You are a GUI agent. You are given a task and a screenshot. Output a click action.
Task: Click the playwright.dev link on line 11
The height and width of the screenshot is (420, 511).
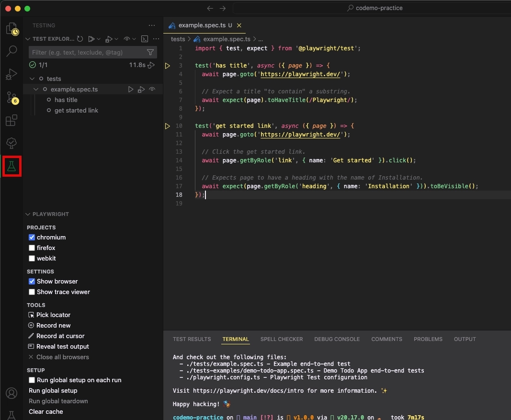300,135
